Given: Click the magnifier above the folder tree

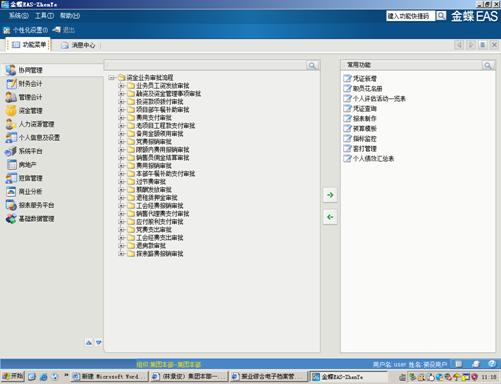Looking at the screenshot, I should click(x=312, y=65).
